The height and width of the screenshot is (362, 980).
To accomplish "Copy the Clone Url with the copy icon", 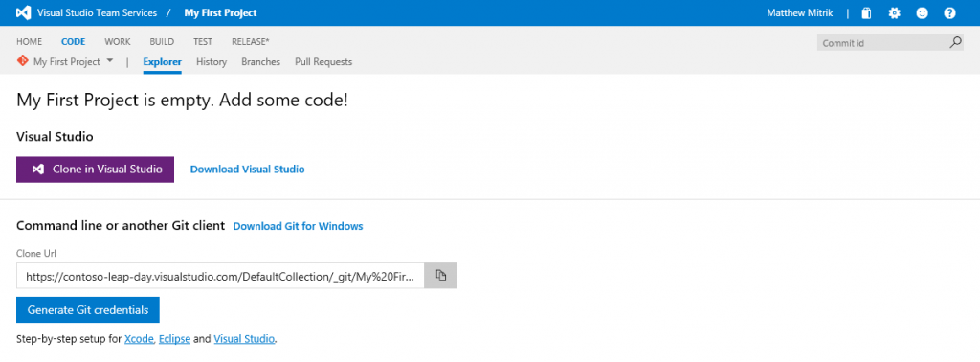I will click(440, 276).
